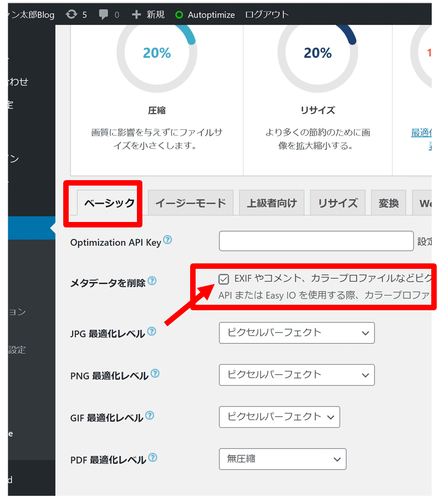Open the 太郎Blog site name link

coord(31,15)
